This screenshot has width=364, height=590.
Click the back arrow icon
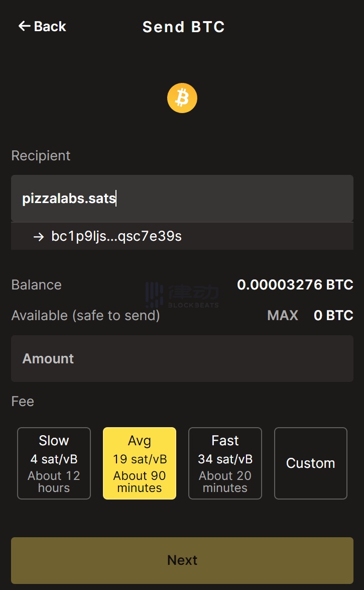(x=24, y=26)
